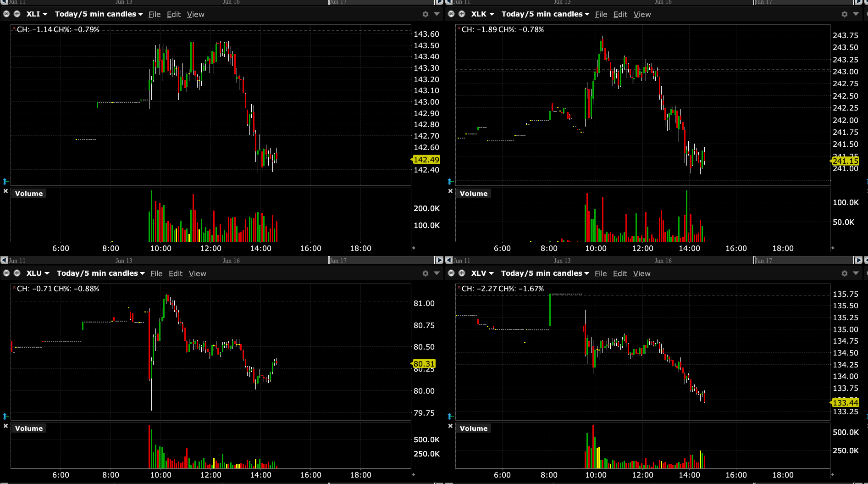Hide the CH label on the XLK chart

pos(459,28)
